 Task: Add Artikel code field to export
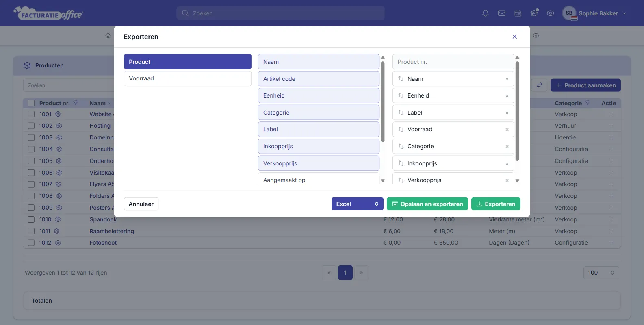click(319, 79)
